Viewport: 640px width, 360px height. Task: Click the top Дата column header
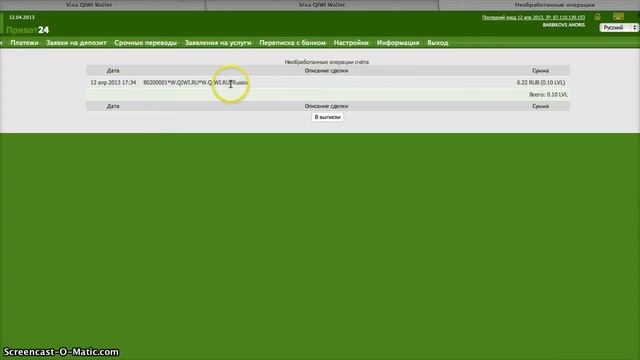113,71
